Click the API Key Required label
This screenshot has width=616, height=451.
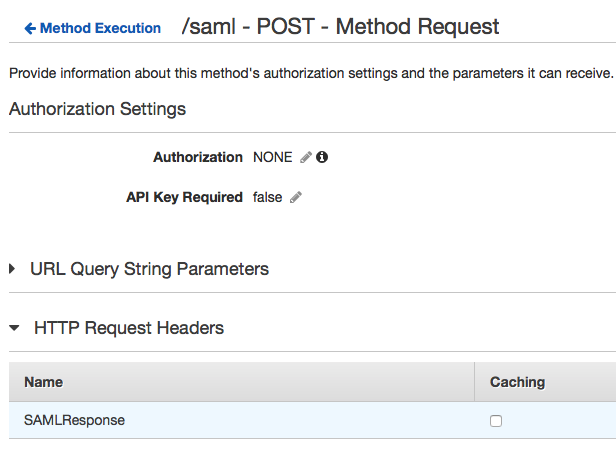pos(184,198)
